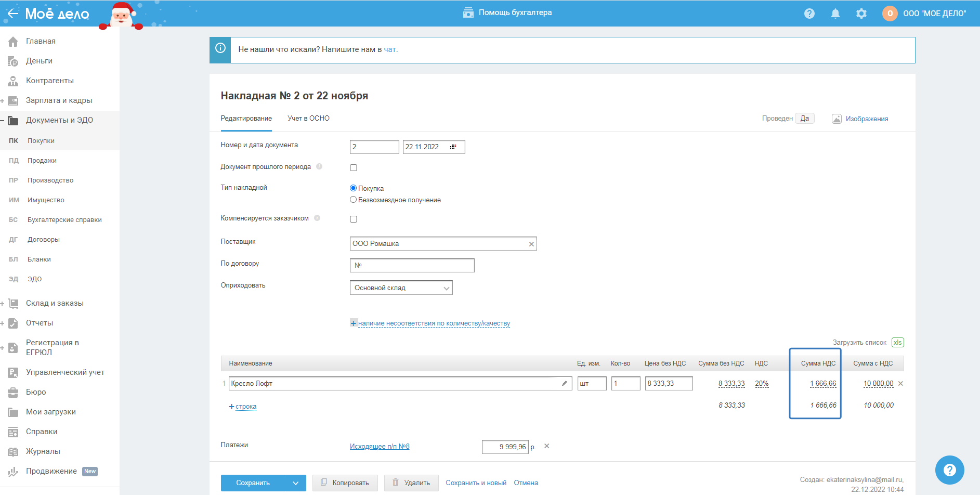Expand Зарплата и кадры section
Image resolution: width=980 pixels, height=495 pixels.
click(3, 100)
